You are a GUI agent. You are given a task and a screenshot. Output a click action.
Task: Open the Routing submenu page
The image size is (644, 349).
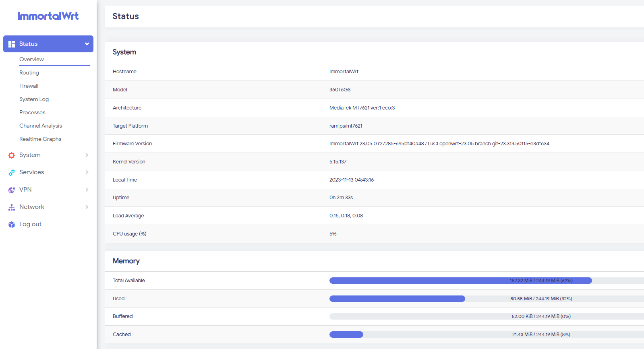point(29,72)
